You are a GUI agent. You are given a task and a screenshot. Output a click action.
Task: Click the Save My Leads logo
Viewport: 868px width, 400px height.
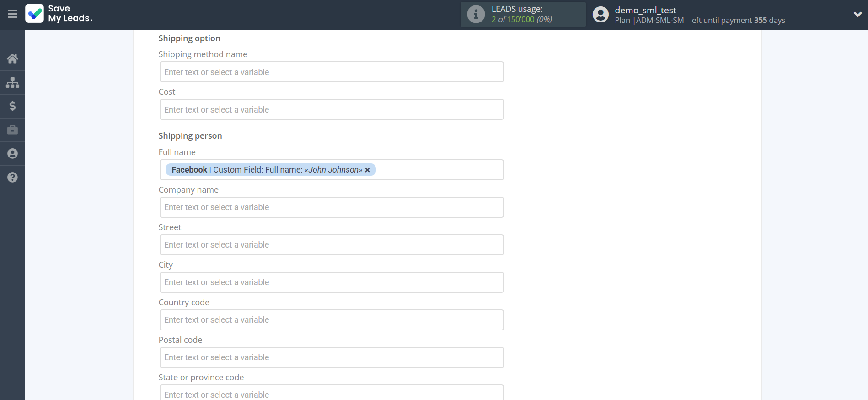coord(59,14)
